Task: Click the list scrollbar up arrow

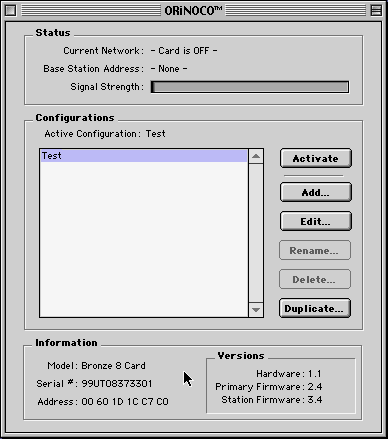Action: pyautogui.click(x=256, y=157)
